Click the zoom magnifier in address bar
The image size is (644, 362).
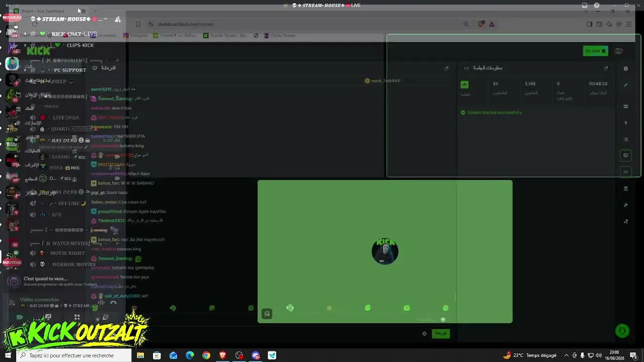[x=466, y=24]
